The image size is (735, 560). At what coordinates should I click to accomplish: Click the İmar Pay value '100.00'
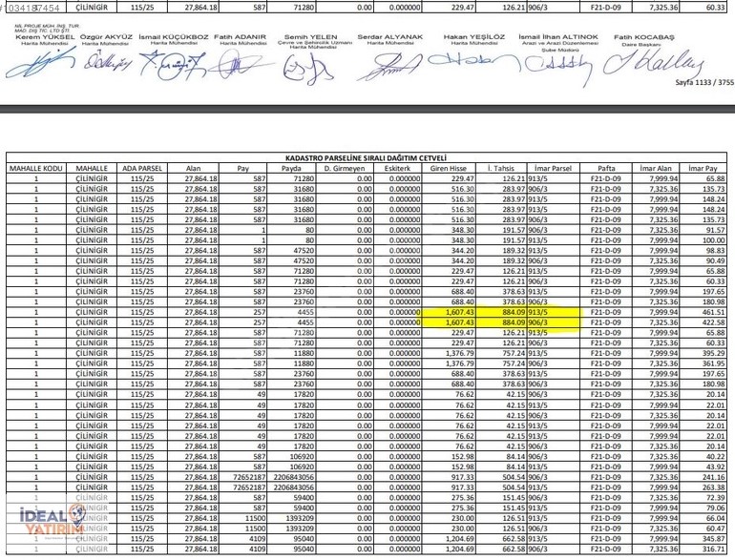click(714, 240)
